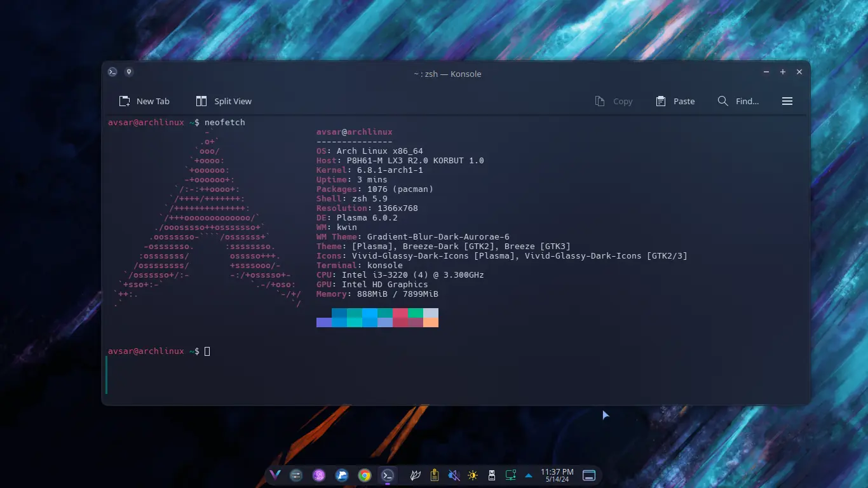Click the 'WM: kwin' line
The height and width of the screenshot is (488, 868).
(x=337, y=227)
